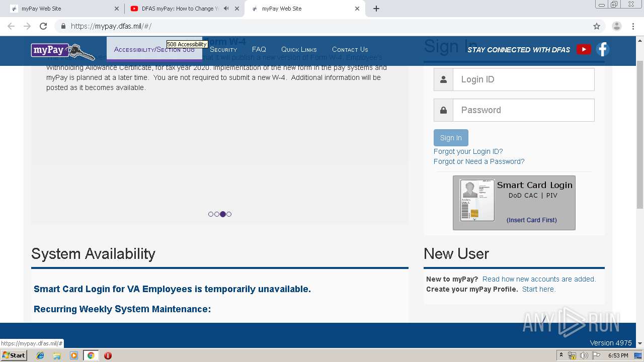Screen dimensions: 644x362
Task: Open File Explorer folder icon in taskbar
Action: point(57,355)
